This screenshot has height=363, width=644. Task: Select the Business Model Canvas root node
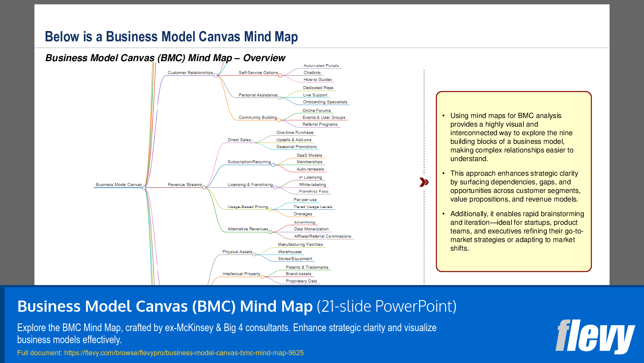[119, 185]
